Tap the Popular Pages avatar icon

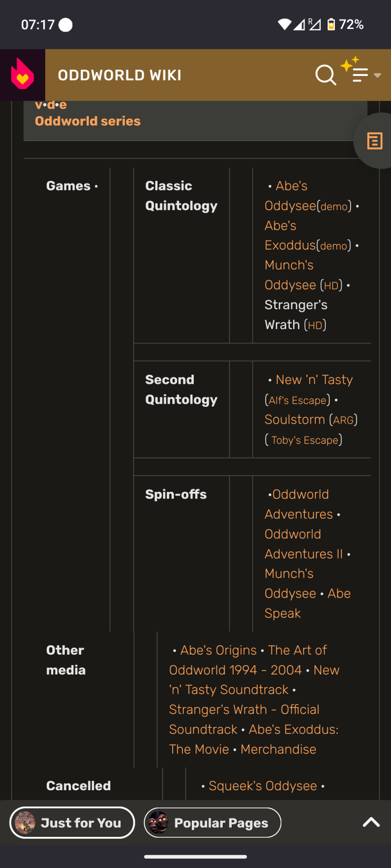pyautogui.click(x=158, y=823)
